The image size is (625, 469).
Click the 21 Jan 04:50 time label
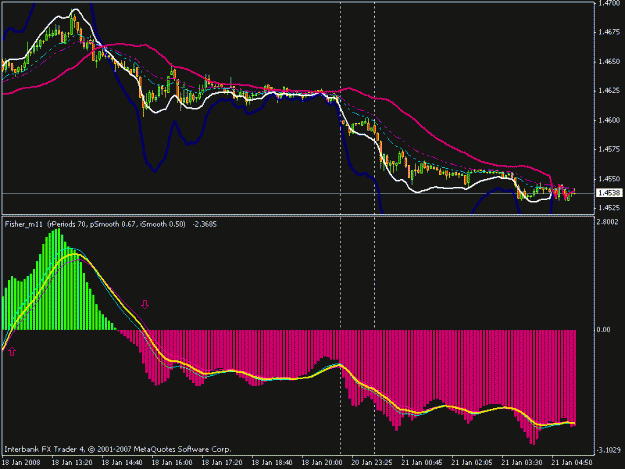(x=572, y=463)
